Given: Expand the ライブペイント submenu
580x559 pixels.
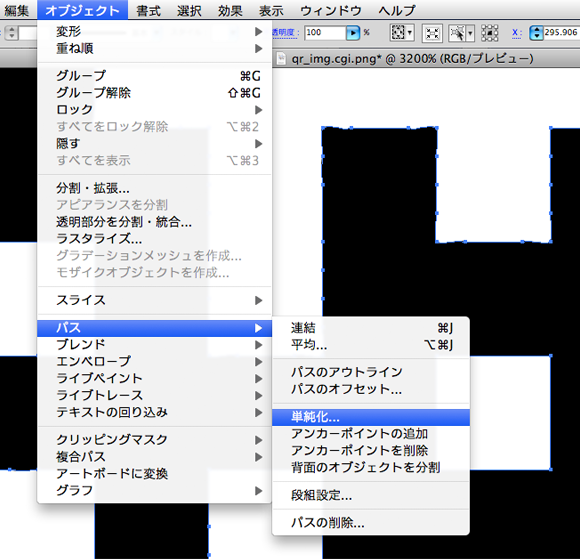Looking at the screenshot, I should (x=155, y=378).
